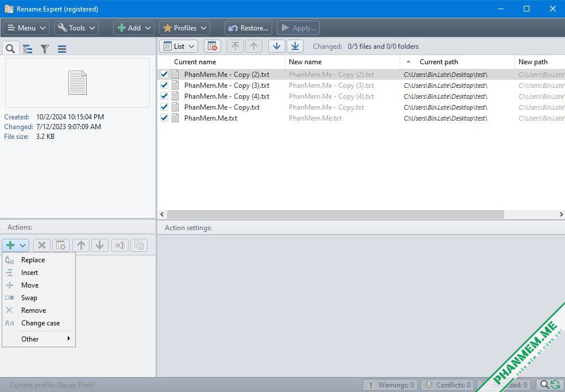Screen dimensions: 565x392
Task: Choose Remove from the actions menu
Action: 38,310
